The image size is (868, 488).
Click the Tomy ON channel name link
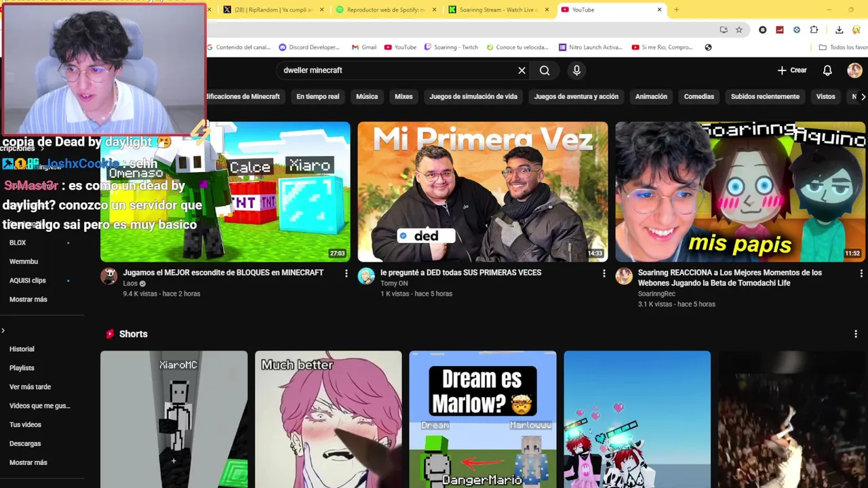click(x=394, y=284)
